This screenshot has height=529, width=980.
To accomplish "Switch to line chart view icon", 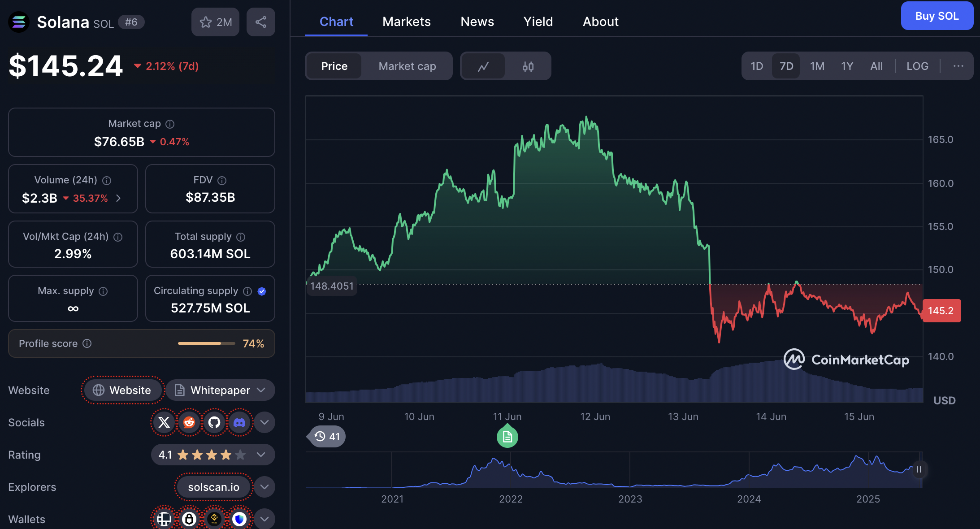I will click(483, 66).
